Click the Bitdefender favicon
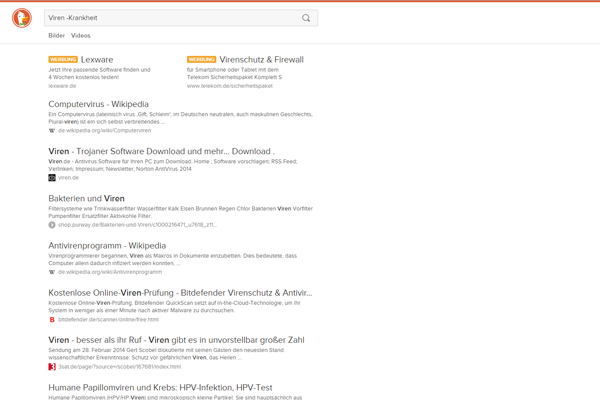600x400 pixels. [x=52, y=319]
